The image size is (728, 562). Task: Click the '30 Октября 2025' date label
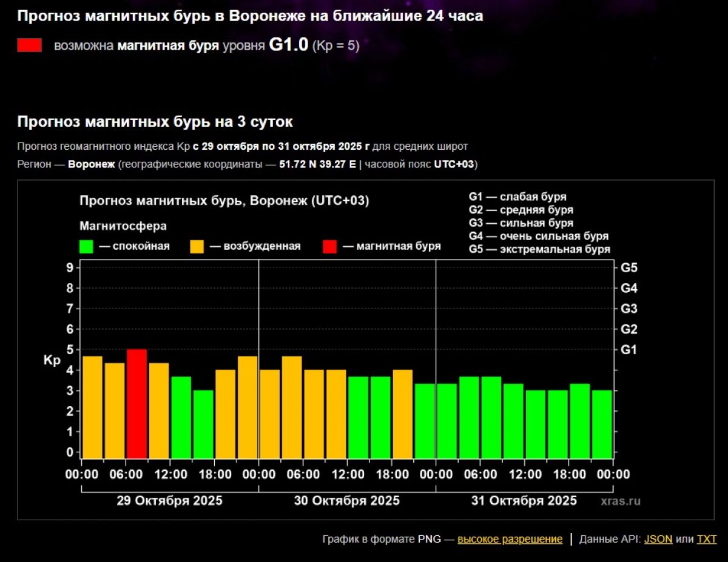click(346, 501)
